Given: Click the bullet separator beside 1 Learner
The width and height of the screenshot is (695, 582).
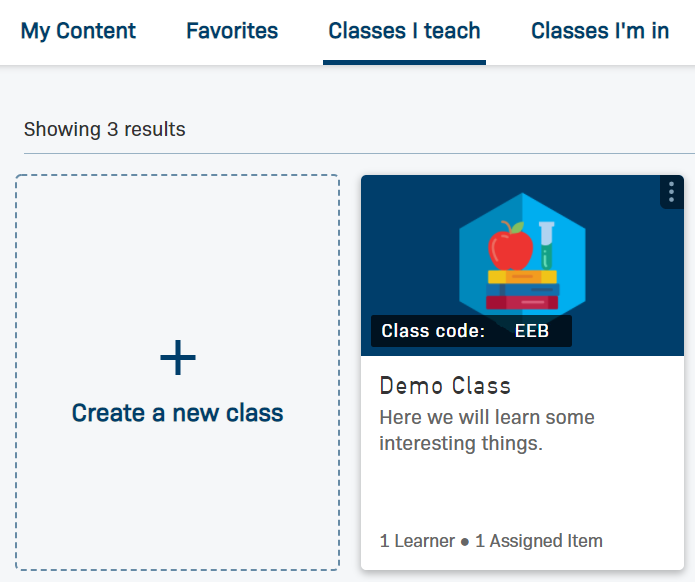Looking at the screenshot, I should tap(465, 542).
